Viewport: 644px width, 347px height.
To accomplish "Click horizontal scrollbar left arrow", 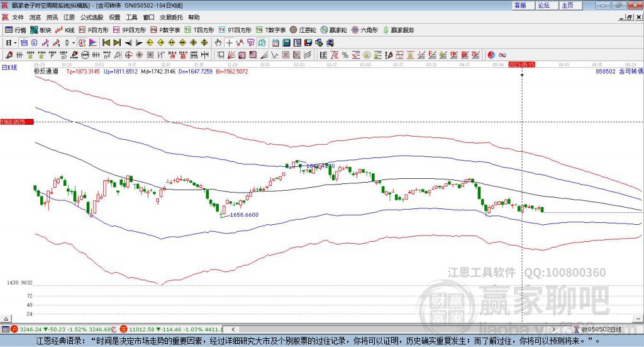I will pos(233,329).
